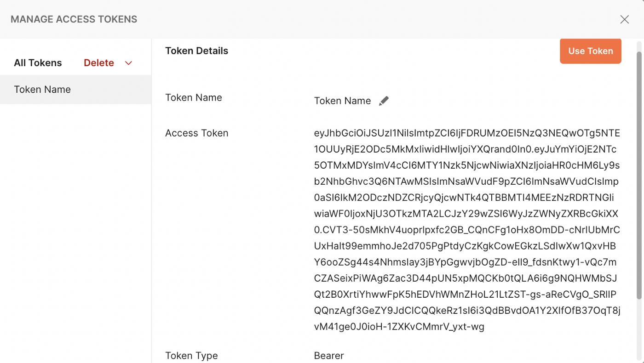Viewport: 644px width, 363px height.
Task: Close the Manage Access Tokens dialog
Action: coord(624,19)
